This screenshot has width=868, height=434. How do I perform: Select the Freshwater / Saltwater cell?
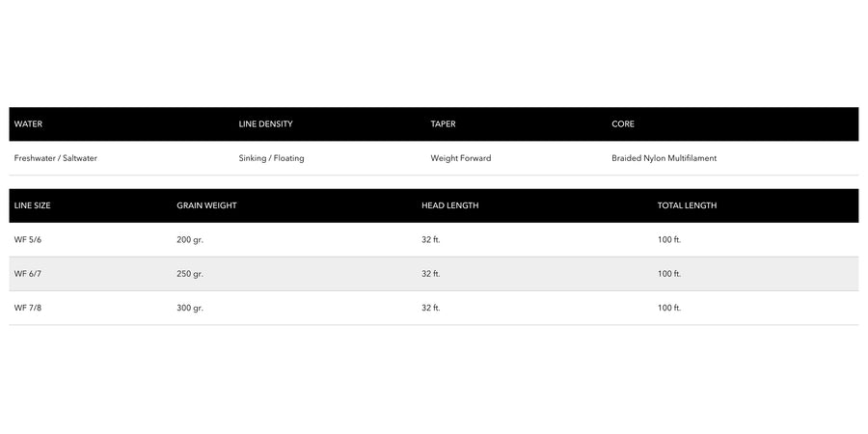pyautogui.click(x=56, y=158)
